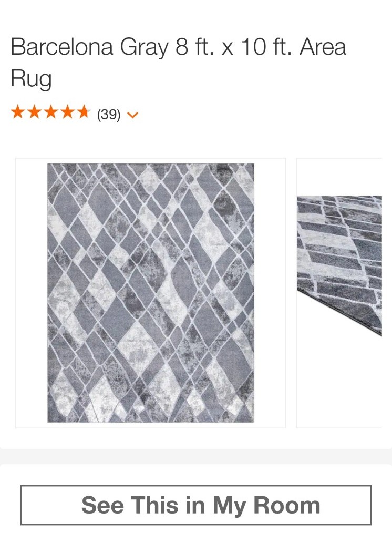Tap See This in My Room
Viewport: 392px width, 533px height.
coord(196,505)
